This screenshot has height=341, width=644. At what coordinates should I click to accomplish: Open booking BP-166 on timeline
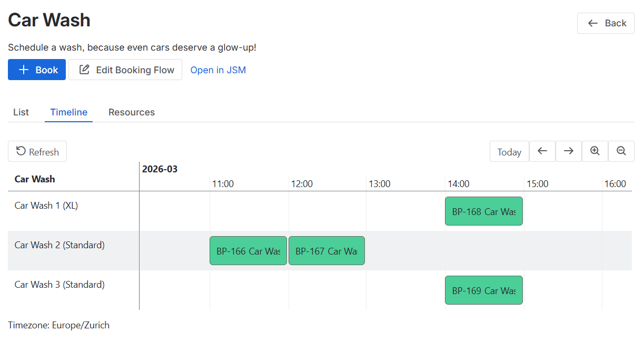pos(248,251)
